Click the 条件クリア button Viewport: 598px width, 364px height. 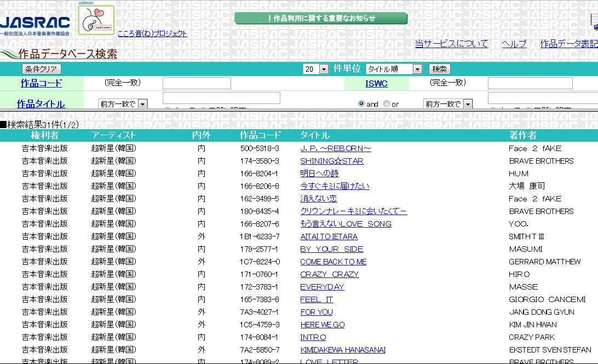click(41, 69)
